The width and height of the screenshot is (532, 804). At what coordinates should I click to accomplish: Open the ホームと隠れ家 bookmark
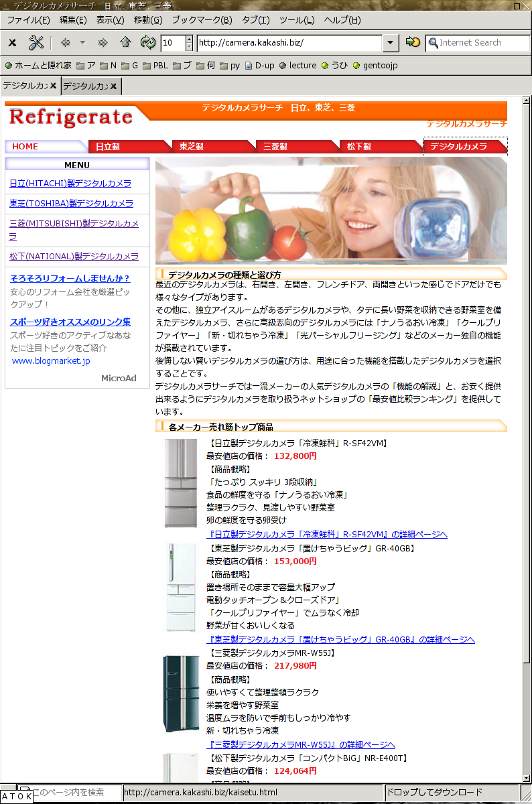point(38,66)
